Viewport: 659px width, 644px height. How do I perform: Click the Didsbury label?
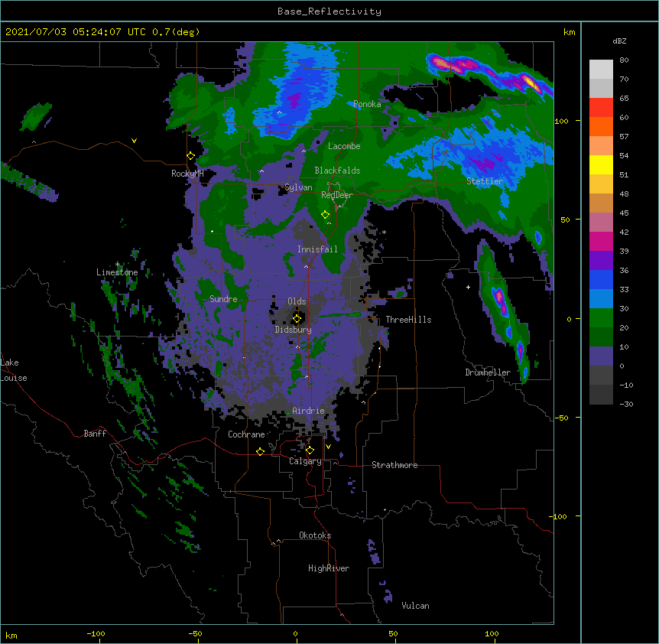pos(293,330)
